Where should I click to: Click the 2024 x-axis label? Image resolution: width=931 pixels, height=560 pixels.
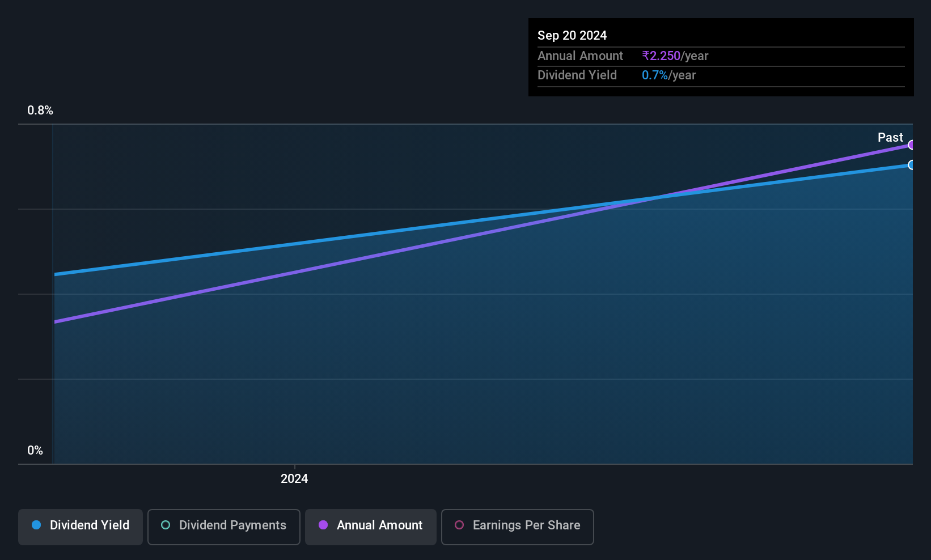pyautogui.click(x=294, y=479)
